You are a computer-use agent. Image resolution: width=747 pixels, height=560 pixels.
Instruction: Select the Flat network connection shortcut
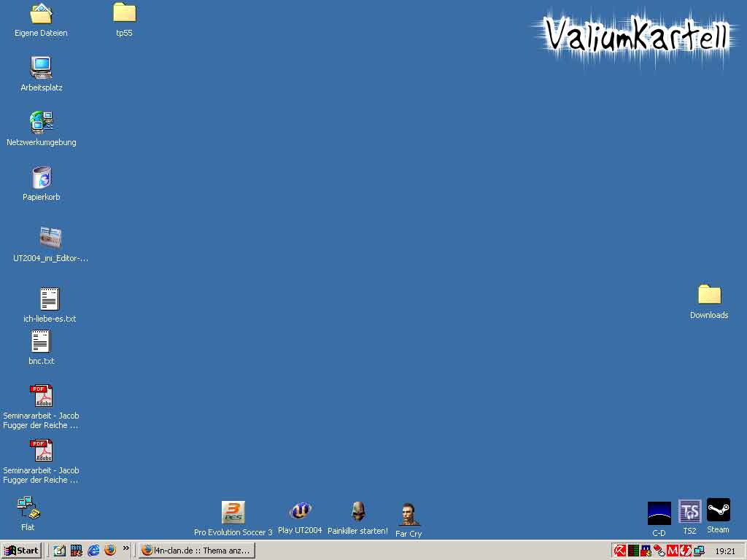[x=28, y=507]
